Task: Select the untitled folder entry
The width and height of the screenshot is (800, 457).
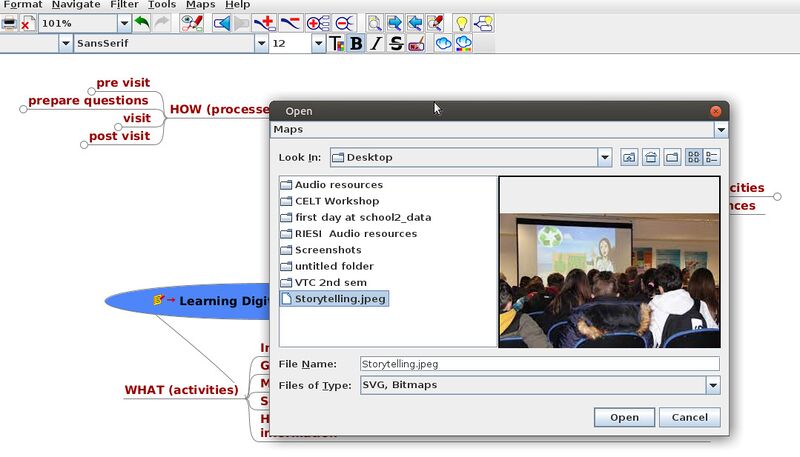Action: point(328,266)
